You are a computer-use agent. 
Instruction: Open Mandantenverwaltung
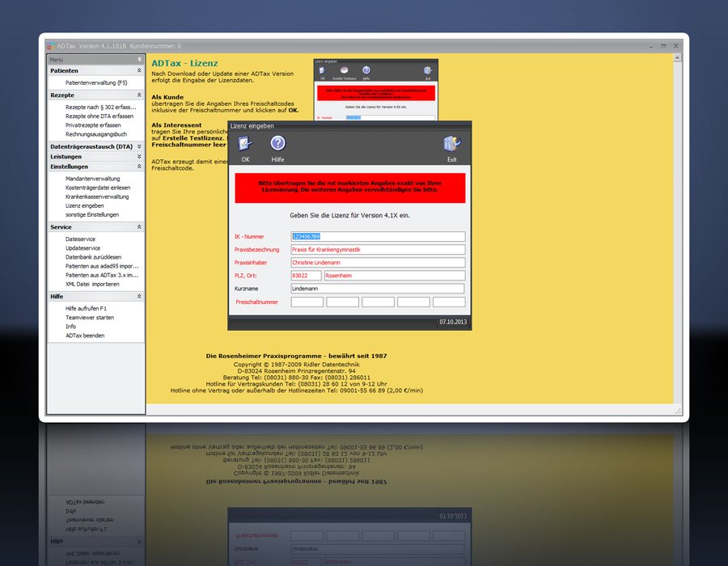pyautogui.click(x=92, y=179)
